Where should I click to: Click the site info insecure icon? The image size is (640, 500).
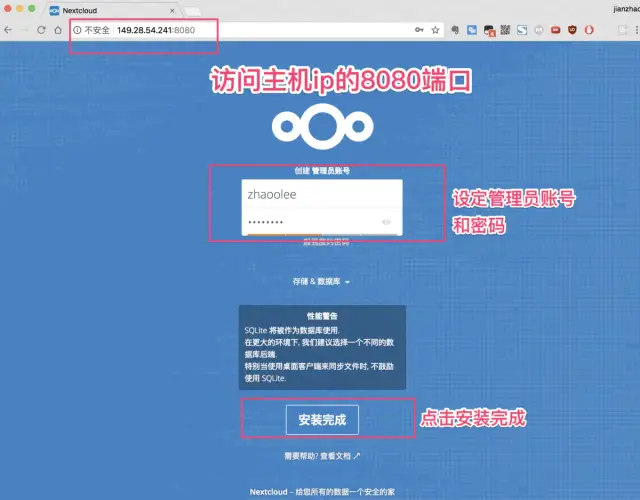pyautogui.click(x=77, y=30)
